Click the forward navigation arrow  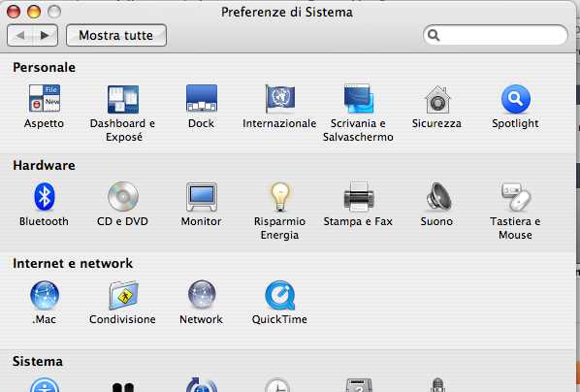(46, 35)
